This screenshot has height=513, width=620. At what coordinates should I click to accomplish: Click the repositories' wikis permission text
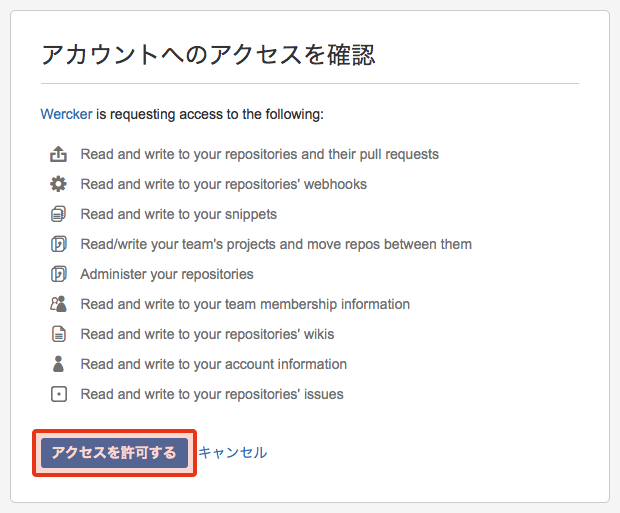[207, 334]
